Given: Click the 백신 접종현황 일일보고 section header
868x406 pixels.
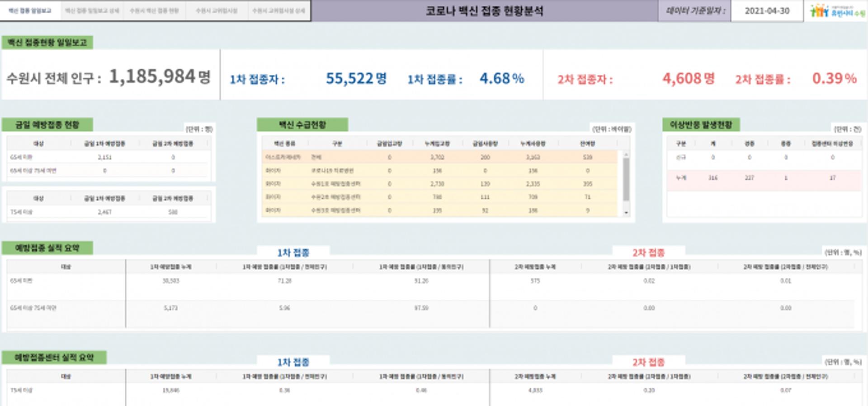Looking at the screenshot, I should tap(47, 43).
